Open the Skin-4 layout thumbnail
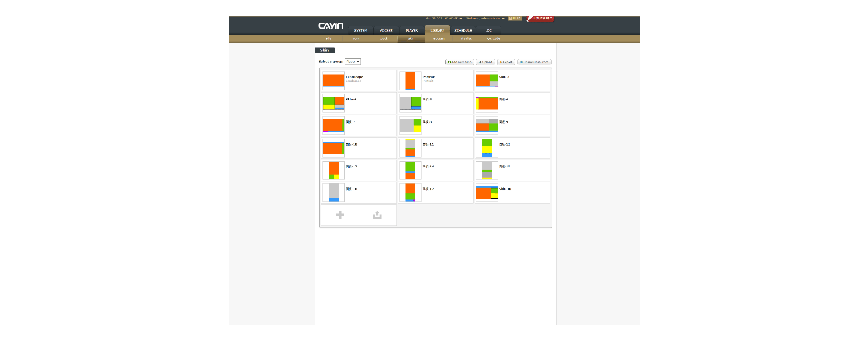This screenshot has height=344, width=868. (334, 103)
